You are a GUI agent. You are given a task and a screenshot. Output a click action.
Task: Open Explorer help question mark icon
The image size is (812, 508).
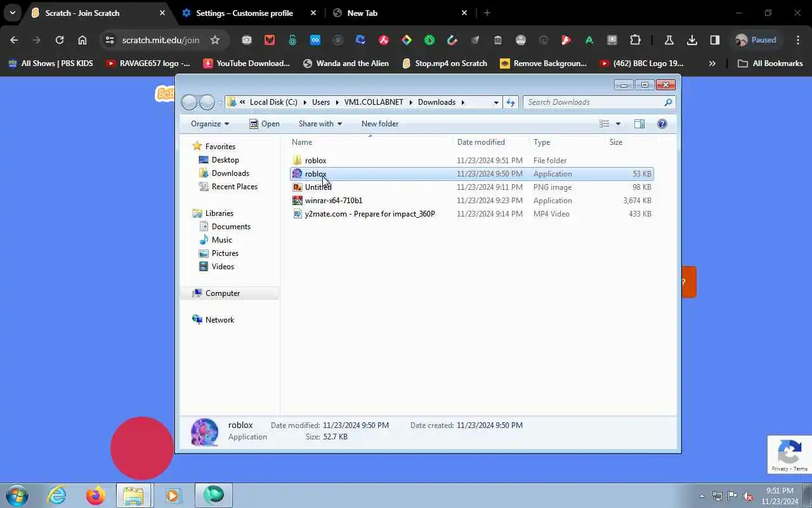[662, 124]
